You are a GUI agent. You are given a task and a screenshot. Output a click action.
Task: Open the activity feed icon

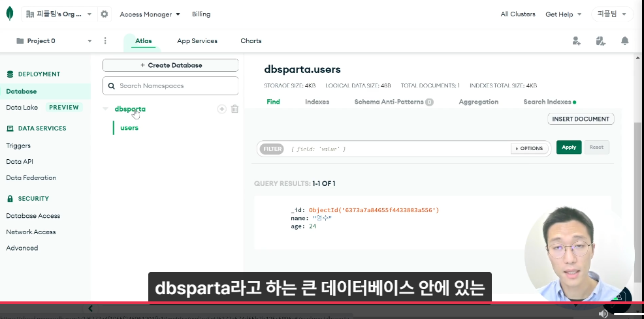(600, 40)
